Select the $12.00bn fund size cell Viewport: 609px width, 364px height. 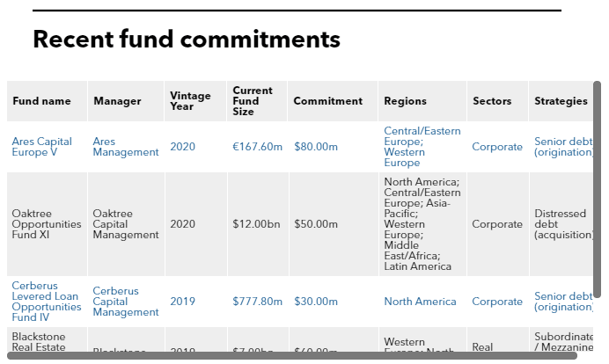(258, 224)
